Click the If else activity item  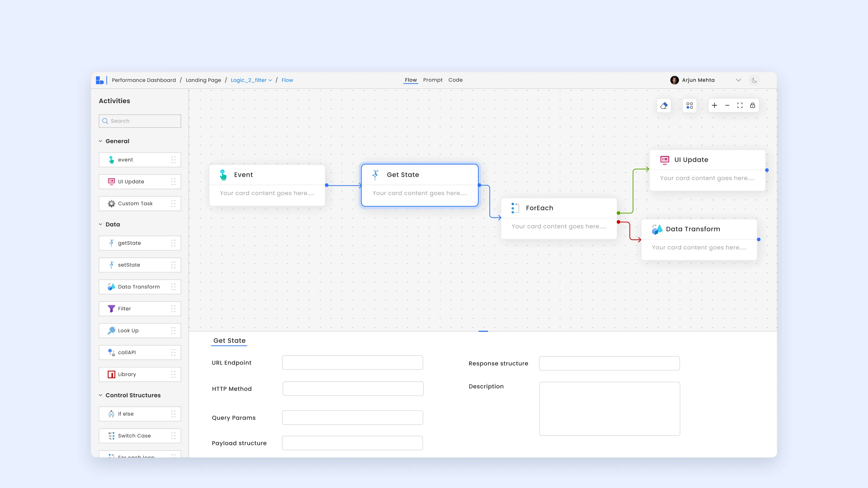140,413
